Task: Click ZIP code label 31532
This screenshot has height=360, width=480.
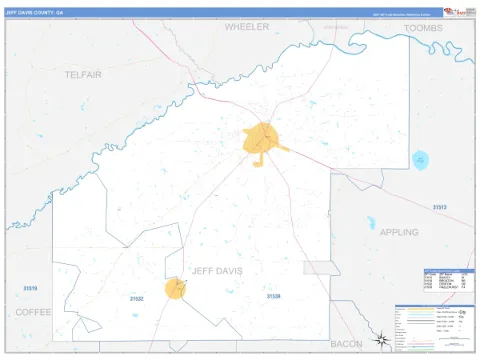Action: (x=137, y=299)
